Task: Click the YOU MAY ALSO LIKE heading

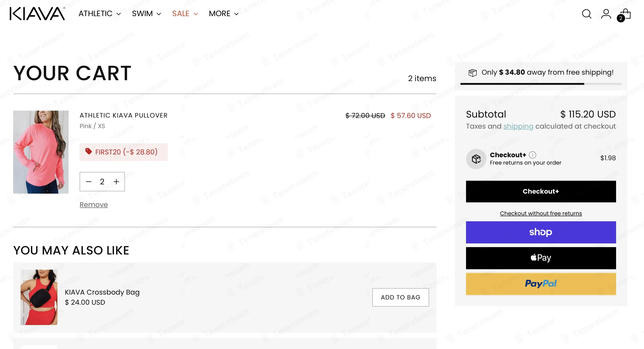Action: coord(71,250)
